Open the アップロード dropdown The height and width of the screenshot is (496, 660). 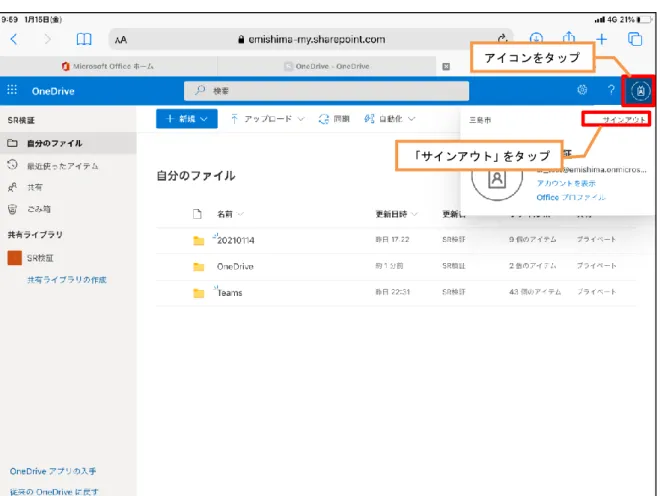(267, 119)
